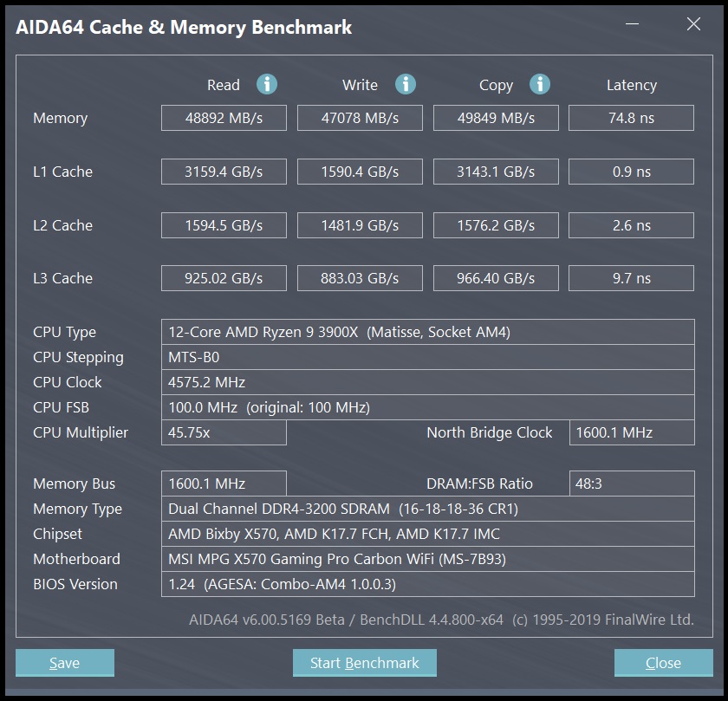Click the North Bridge Clock value
Screen dimensions: 728x701
pyautogui.click(x=631, y=432)
